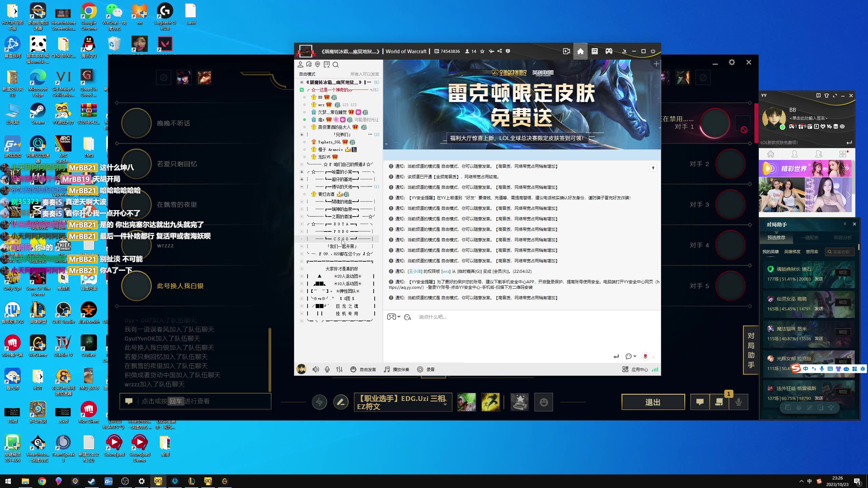
Task: Click the plus icon on the banner corner
Action: tap(656, 64)
